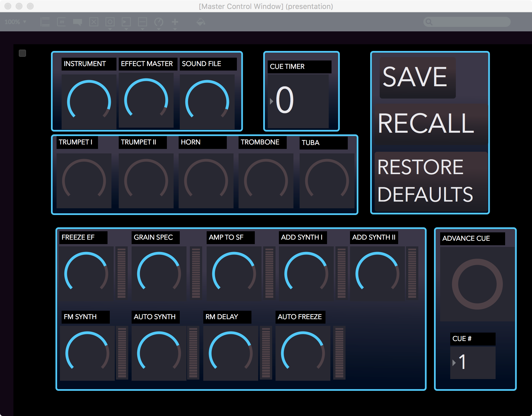Image resolution: width=532 pixels, height=416 pixels.
Task: Click the Comment speech-bubble toolbar icon
Action: tap(78, 22)
